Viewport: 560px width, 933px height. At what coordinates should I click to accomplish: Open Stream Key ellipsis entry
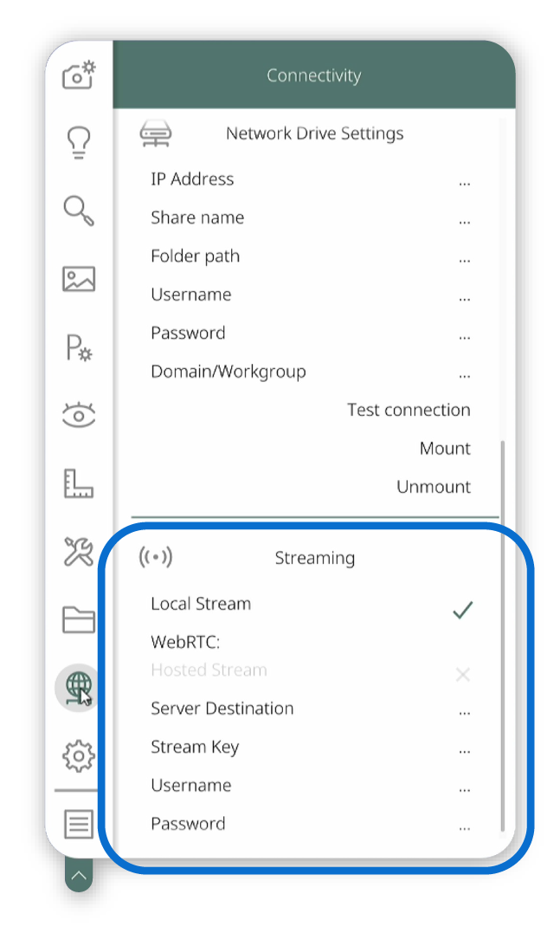point(464,751)
